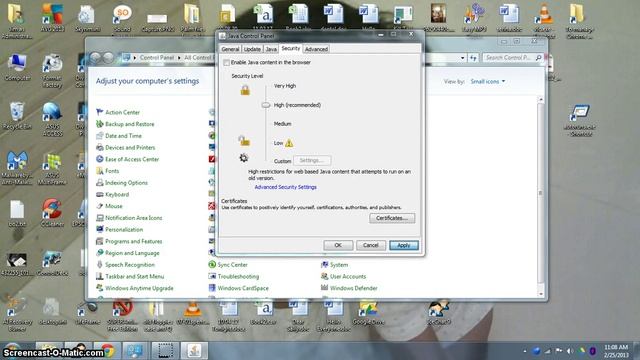
Task: Open the Recycle Bin desktop icon
Action: tap(17, 116)
